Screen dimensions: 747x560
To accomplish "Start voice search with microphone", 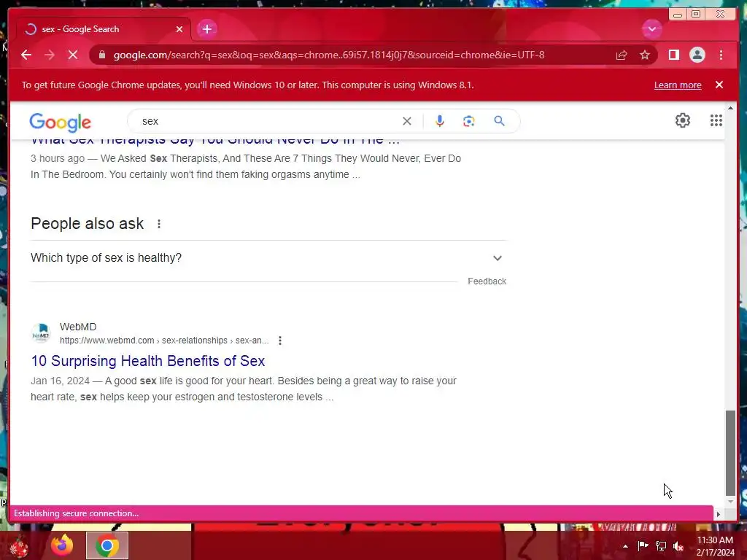I will 440,121.
